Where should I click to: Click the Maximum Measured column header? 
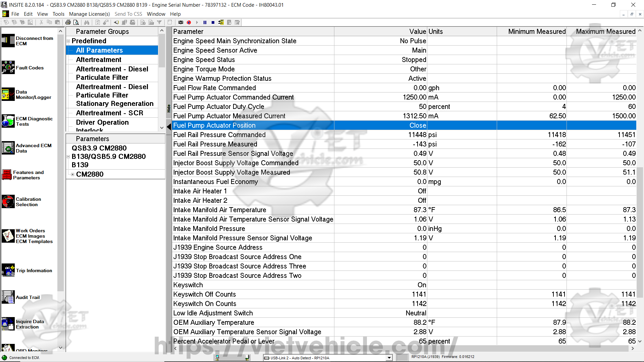605,32
